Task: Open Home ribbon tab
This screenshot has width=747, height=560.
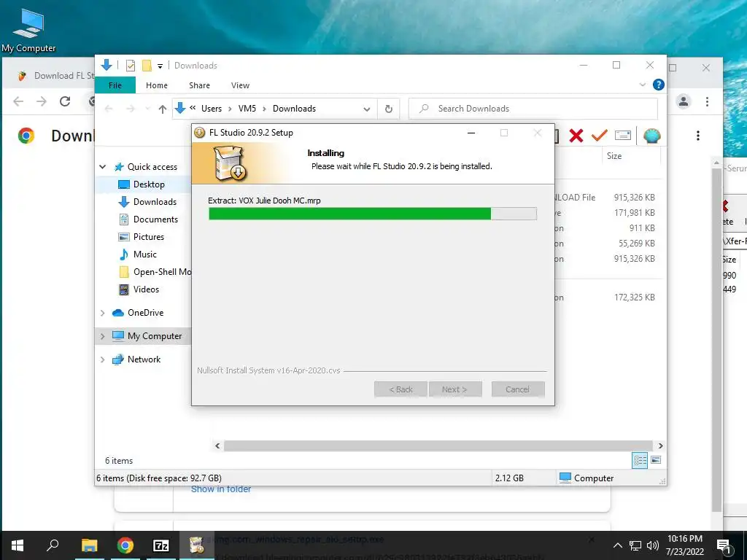Action: point(157,85)
